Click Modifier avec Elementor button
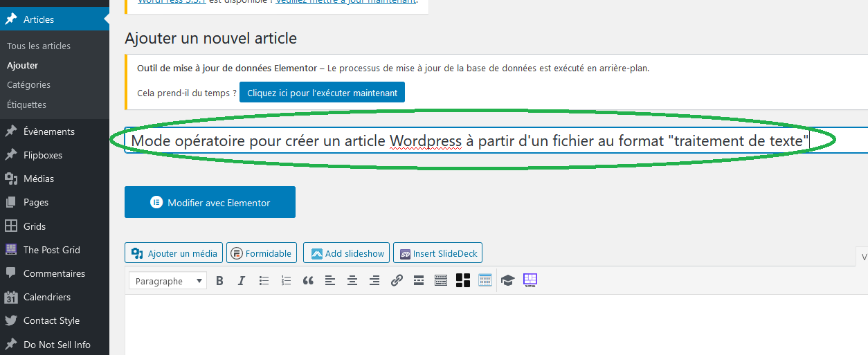This screenshot has height=355, width=868. (x=210, y=202)
